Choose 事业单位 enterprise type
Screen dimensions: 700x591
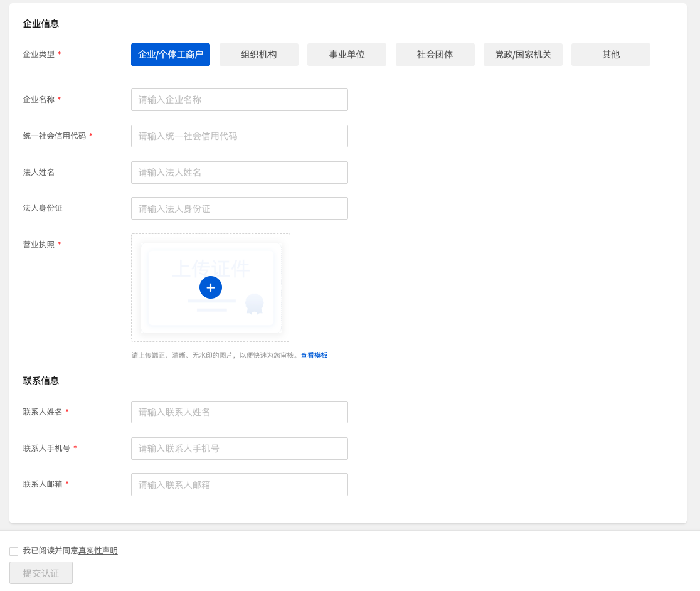[347, 55]
